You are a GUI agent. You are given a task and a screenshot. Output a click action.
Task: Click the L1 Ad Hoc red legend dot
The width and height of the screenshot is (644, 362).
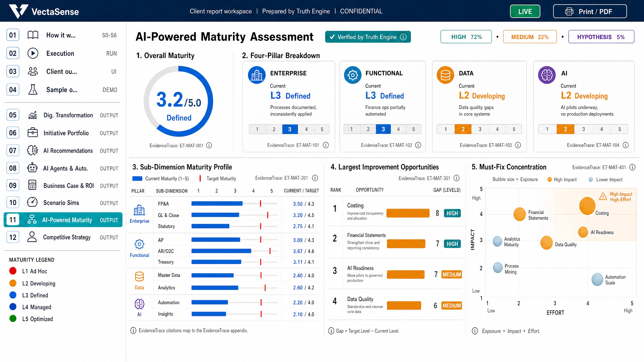coord(13,271)
